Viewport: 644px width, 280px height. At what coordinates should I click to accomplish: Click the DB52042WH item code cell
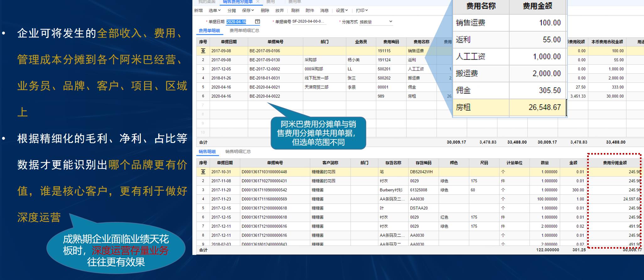point(423,172)
